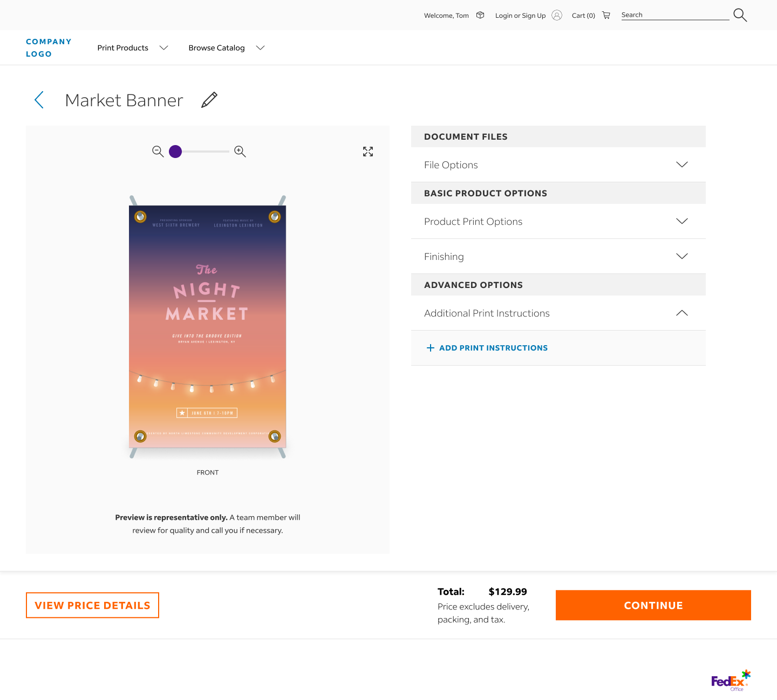Click the user profile icon

pyautogui.click(x=557, y=15)
